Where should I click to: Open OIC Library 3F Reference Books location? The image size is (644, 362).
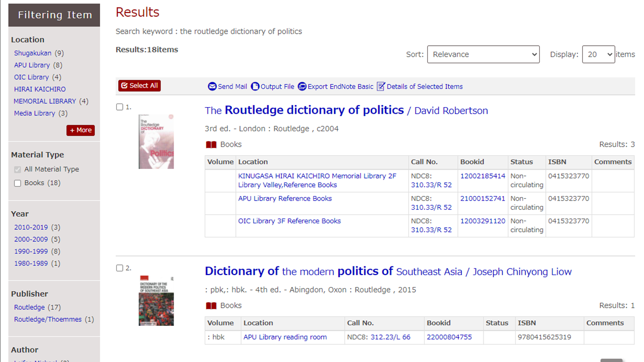pyautogui.click(x=289, y=221)
